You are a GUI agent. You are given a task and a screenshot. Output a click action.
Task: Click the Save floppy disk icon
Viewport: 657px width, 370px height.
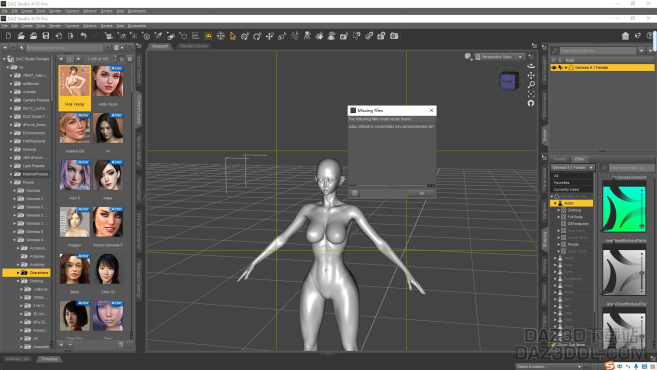click(x=46, y=36)
